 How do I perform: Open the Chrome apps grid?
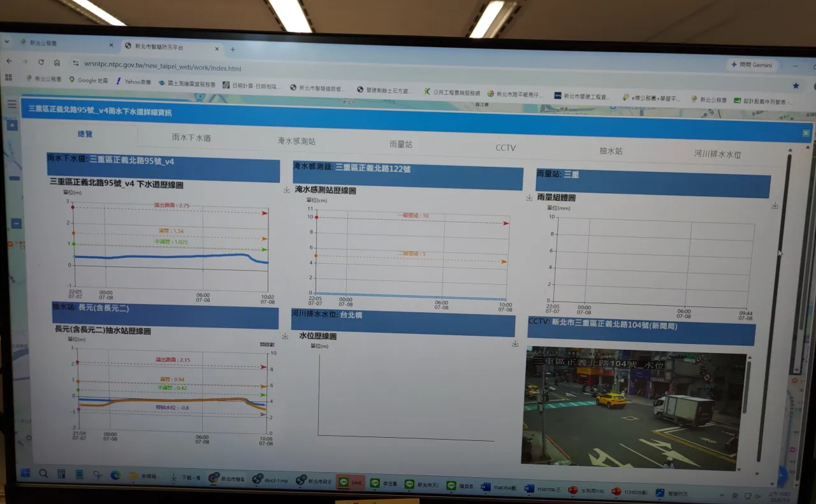(8, 78)
